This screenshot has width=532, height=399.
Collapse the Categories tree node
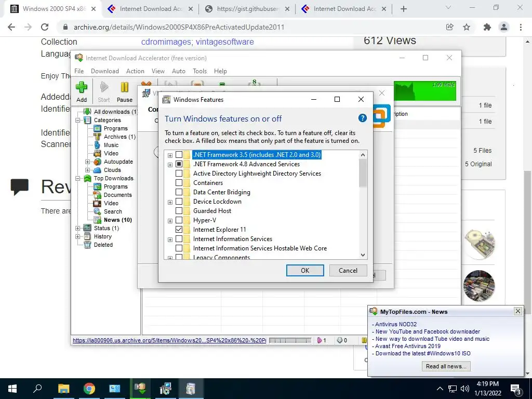point(78,120)
